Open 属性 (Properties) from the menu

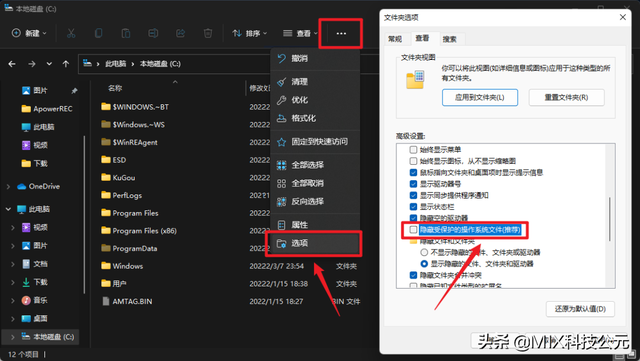tap(315, 225)
